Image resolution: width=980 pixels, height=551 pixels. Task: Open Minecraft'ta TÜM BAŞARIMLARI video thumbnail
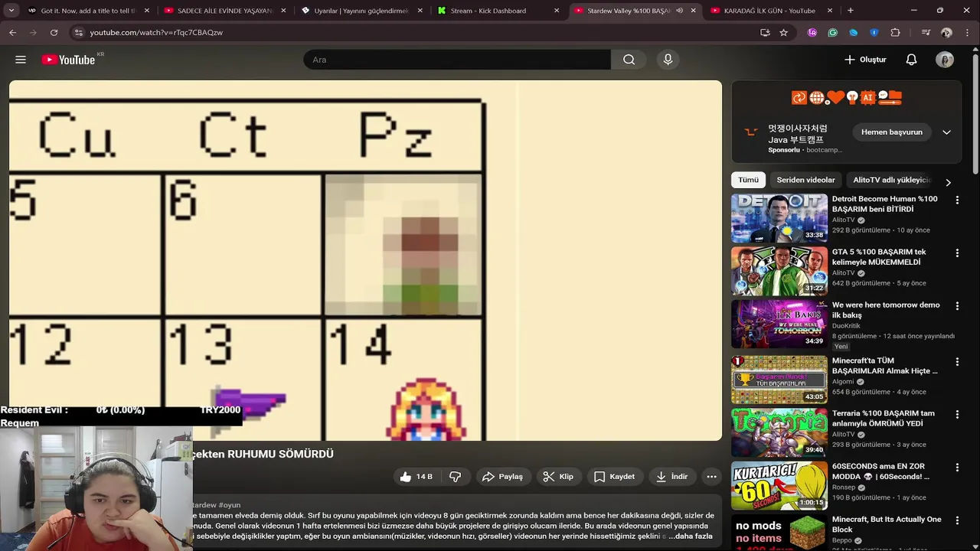coord(779,380)
